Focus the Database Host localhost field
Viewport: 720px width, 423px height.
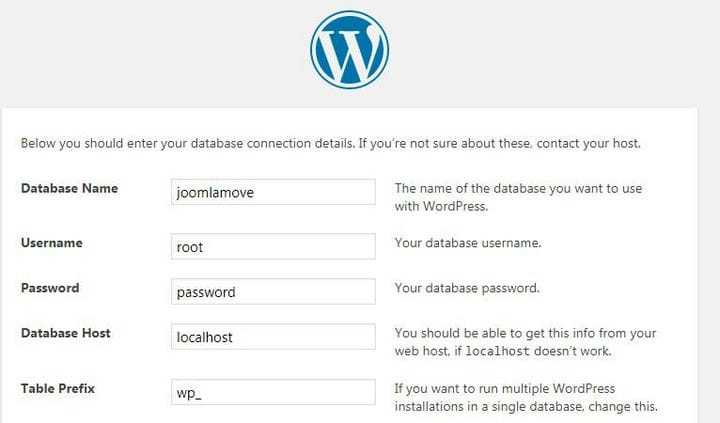[273, 337]
